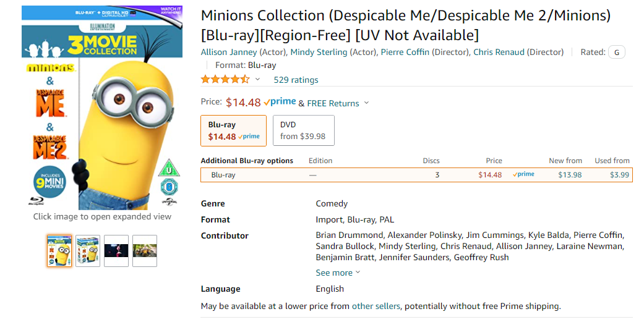
Task: Open the expanded view of main image
Action: tap(102, 108)
